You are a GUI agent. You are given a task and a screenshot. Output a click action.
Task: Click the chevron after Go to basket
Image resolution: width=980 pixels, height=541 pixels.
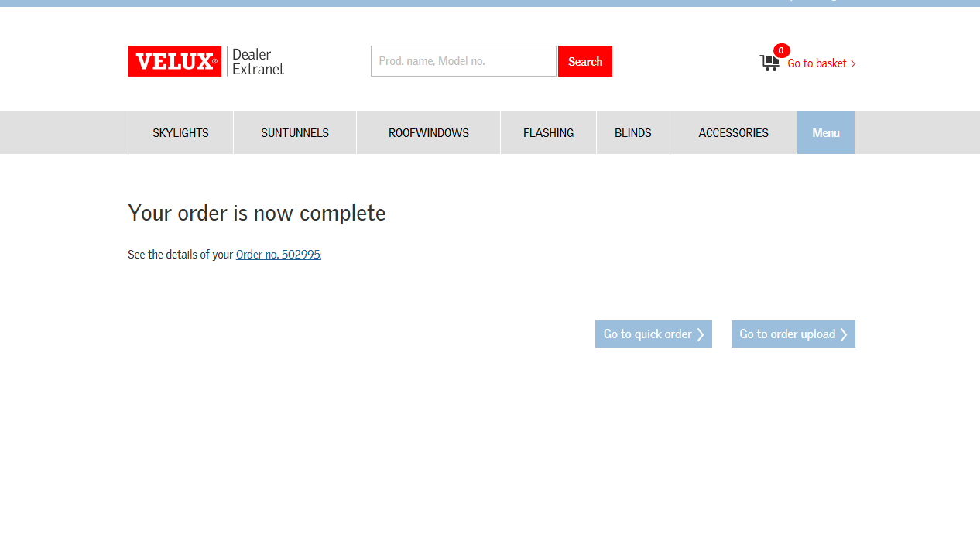[853, 63]
